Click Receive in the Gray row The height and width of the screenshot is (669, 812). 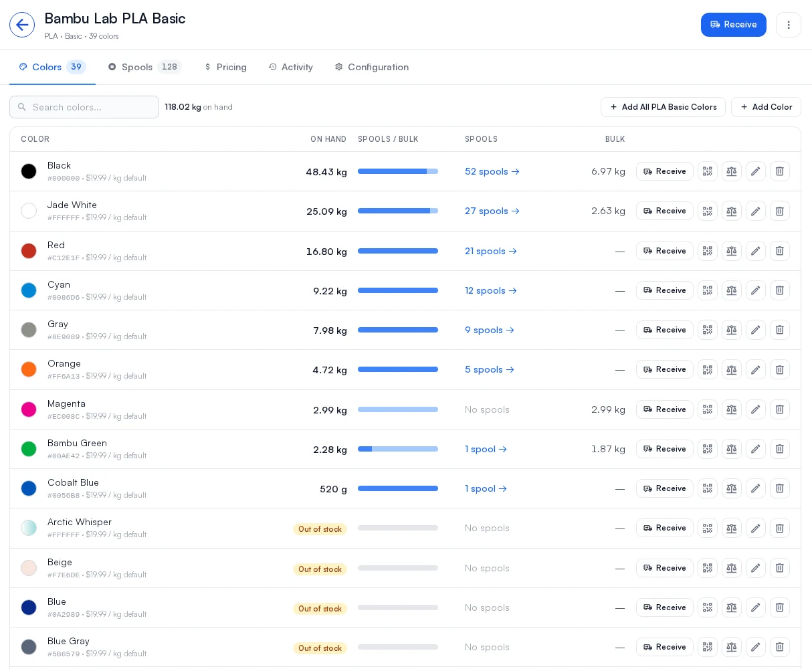(665, 330)
